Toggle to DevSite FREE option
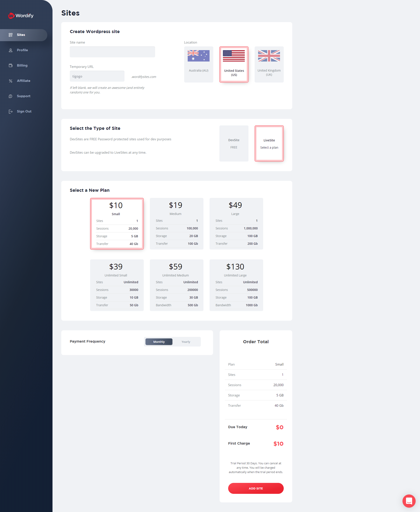Viewport: 420px width, 512px height. click(x=234, y=144)
